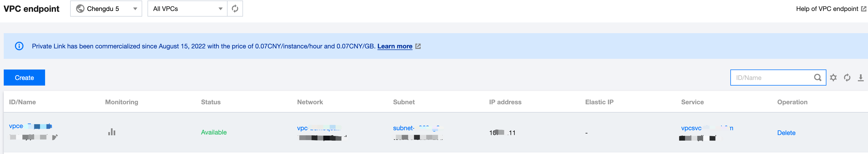
Task: Open the Learn more link
Action: pyautogui.click(x=395, y=46)
